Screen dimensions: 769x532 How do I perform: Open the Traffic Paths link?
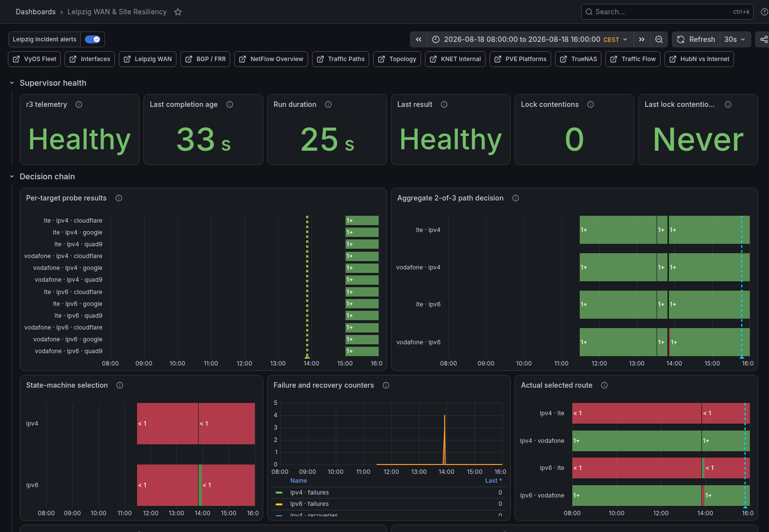(x=341, y=59)
